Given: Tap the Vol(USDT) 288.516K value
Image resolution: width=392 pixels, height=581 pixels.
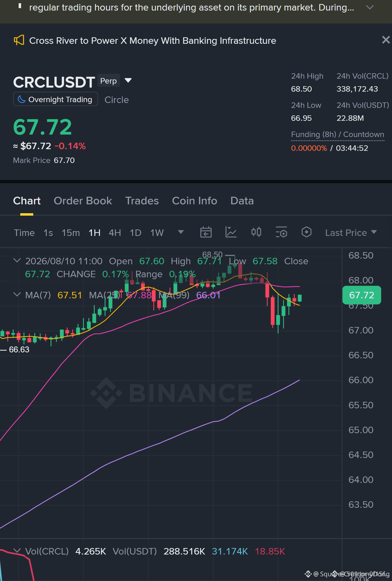Looking at the screenshot, I should click(184, 551).
